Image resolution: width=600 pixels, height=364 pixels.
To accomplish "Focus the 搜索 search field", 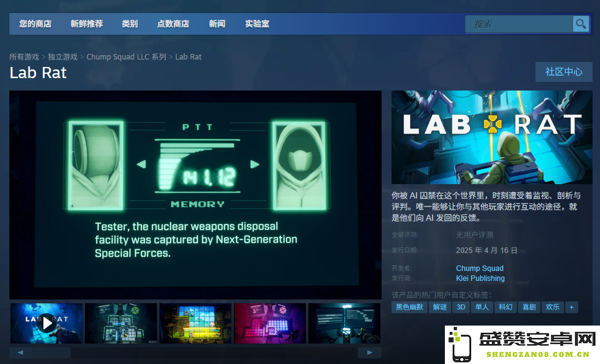I will 519,24.
